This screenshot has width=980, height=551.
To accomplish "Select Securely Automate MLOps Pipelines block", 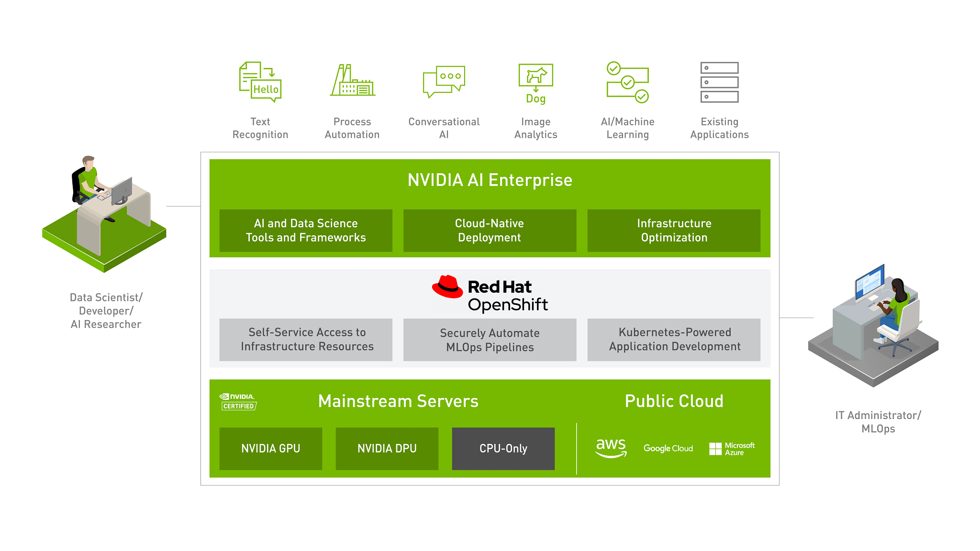I will tap(490, 343).
